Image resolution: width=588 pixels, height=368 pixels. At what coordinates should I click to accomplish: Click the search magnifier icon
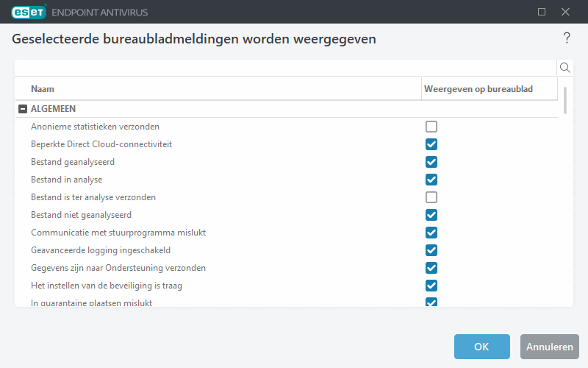point(564,68)
